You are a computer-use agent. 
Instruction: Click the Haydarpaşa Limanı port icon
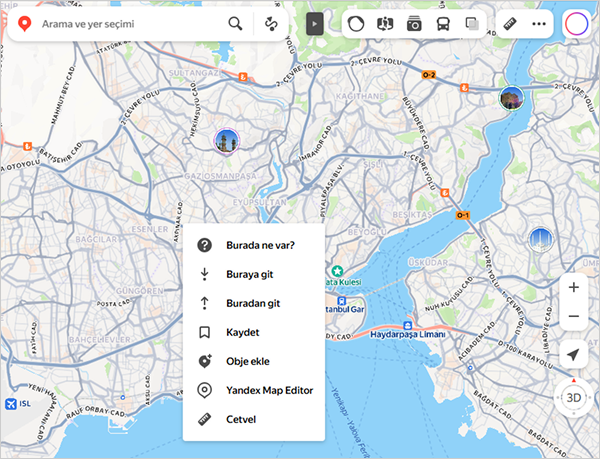[408, 326]
